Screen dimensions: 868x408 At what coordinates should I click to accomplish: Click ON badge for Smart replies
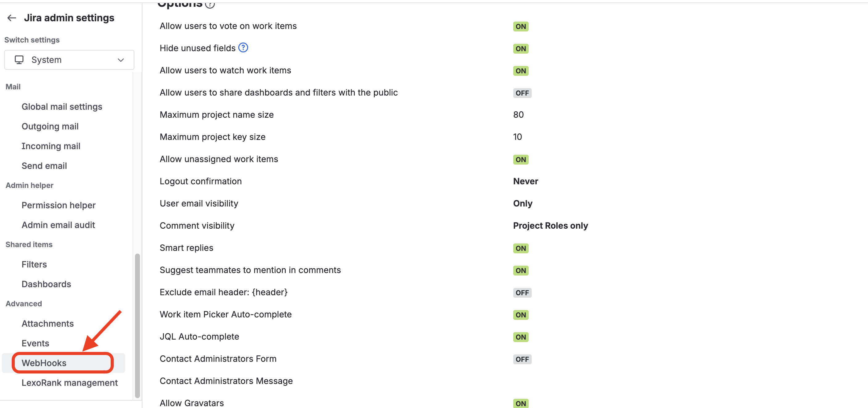520,248
